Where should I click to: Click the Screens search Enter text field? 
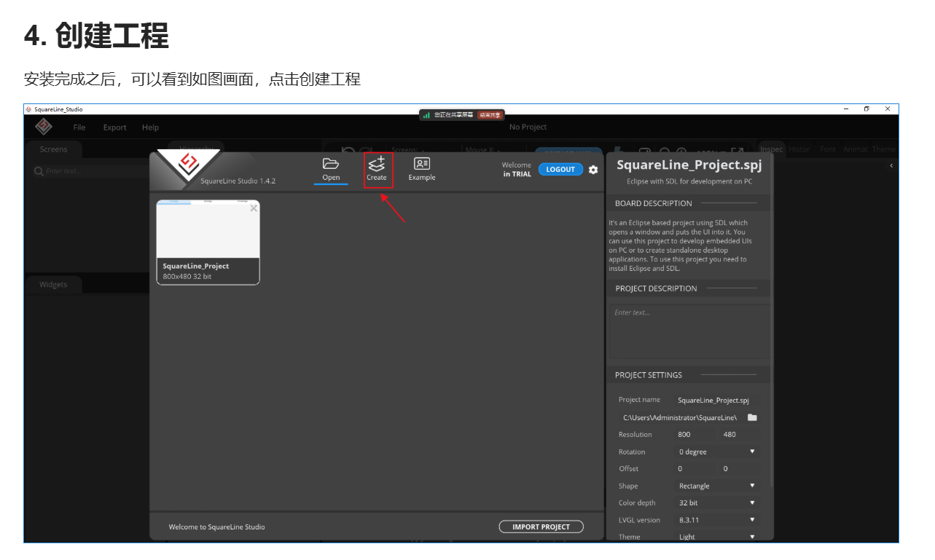coord(95,171)
